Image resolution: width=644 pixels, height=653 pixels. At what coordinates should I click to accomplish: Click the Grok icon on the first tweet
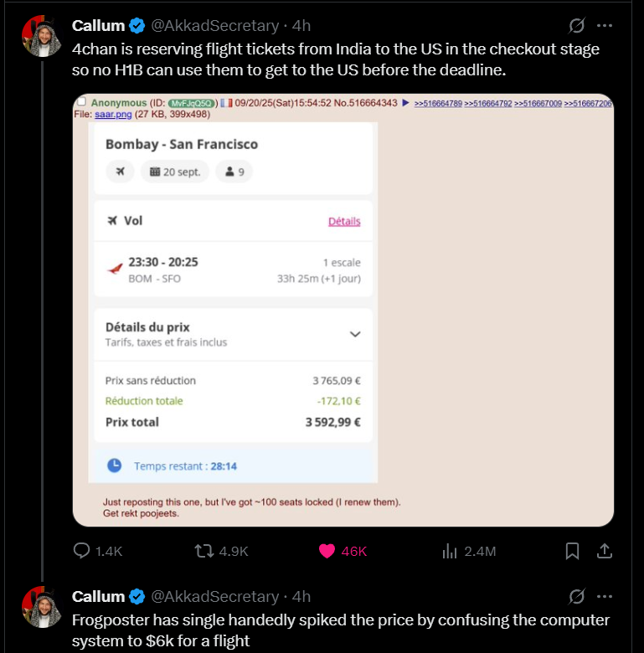coord(576,26)
